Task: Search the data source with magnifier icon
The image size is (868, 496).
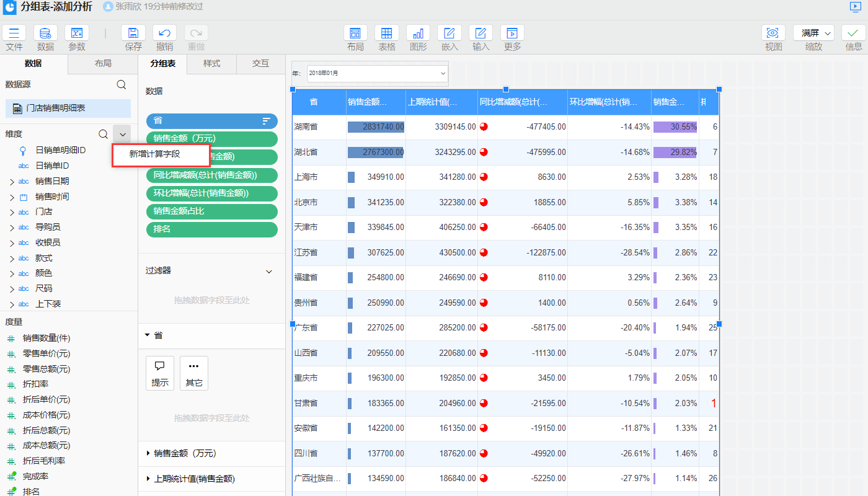Action: (x=122, y=85)
